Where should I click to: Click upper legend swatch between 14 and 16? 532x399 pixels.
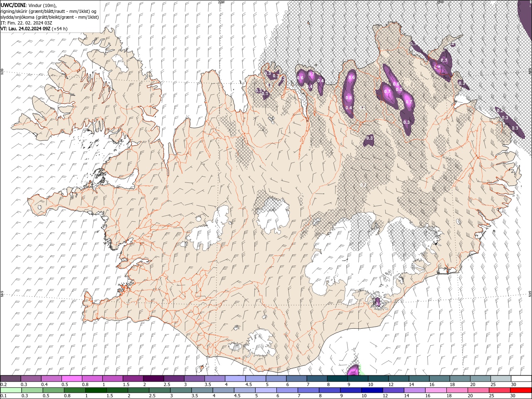pos(419,379)
